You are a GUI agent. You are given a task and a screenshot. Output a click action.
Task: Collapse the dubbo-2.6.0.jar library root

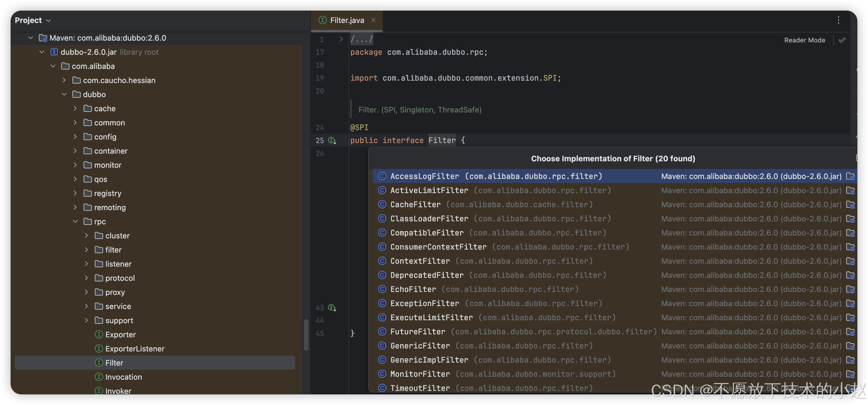42,52
